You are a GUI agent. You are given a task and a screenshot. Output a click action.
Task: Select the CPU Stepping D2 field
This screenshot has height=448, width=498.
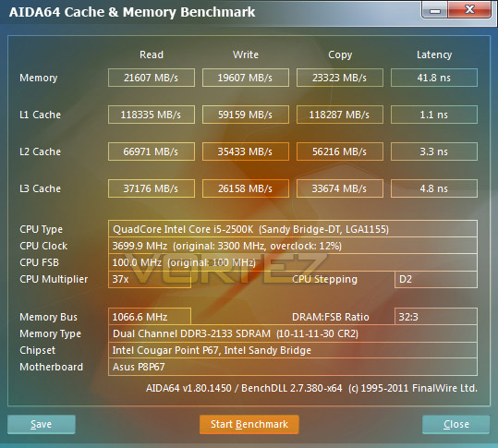click(x=436, y=279)
